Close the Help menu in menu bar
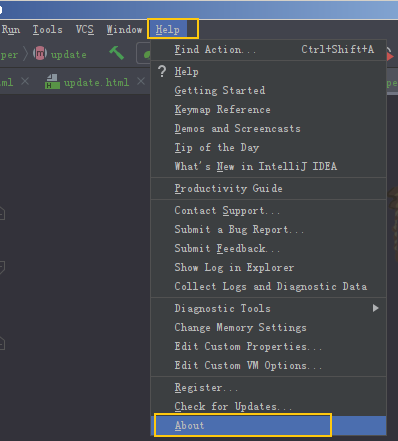This screenshot has height=441, width=398. pyautogui.click(x=168, y=30)
